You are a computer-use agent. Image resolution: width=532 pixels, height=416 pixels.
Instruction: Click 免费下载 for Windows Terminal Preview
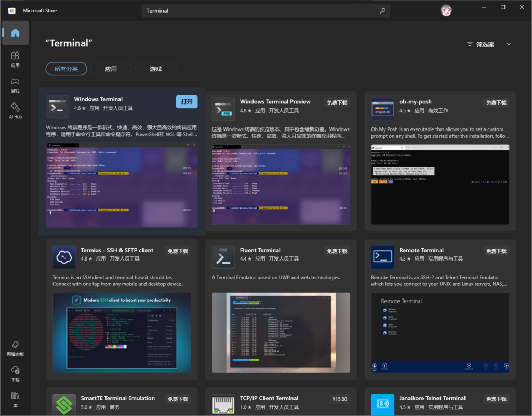(337, 103)
